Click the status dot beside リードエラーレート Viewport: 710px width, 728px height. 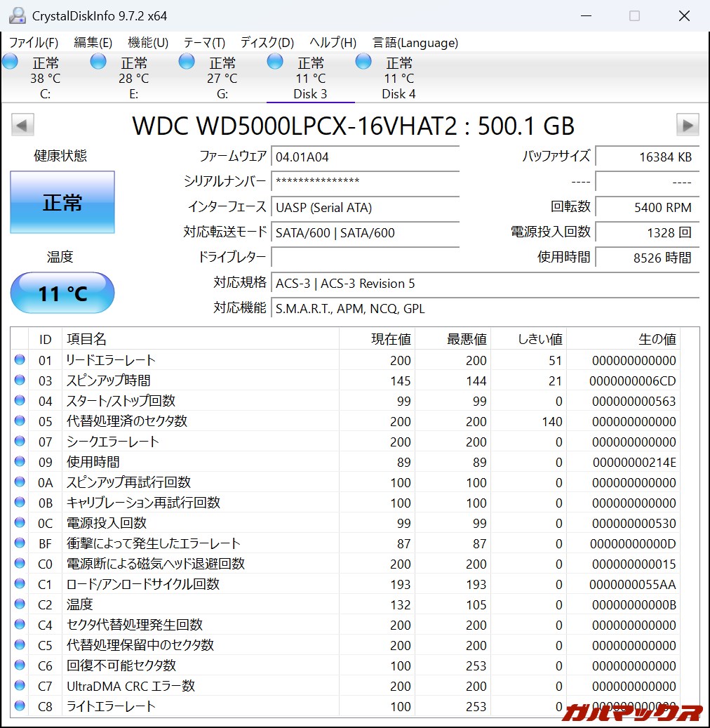pos(22,359)
